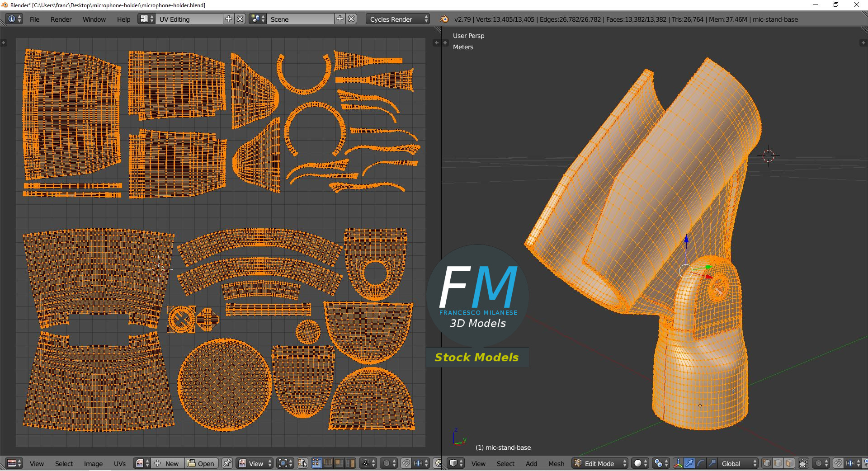
Task: Open the Mesh menu
Action: (556, 464)
